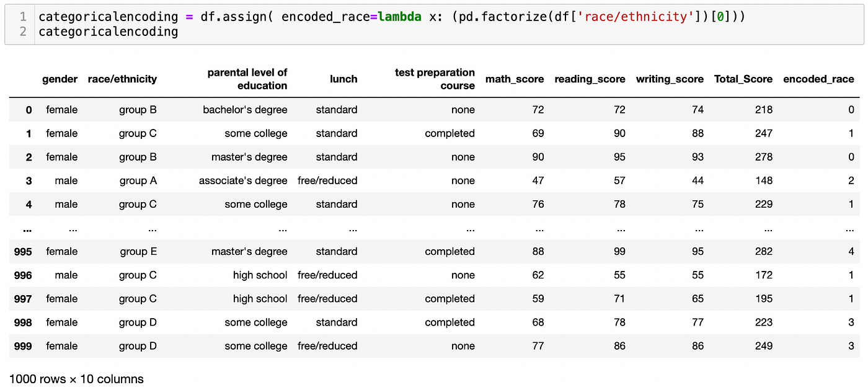Select the 'race/ethnicity' column header
This screenshot has width=868, height=390.
[x=122, y=79]
